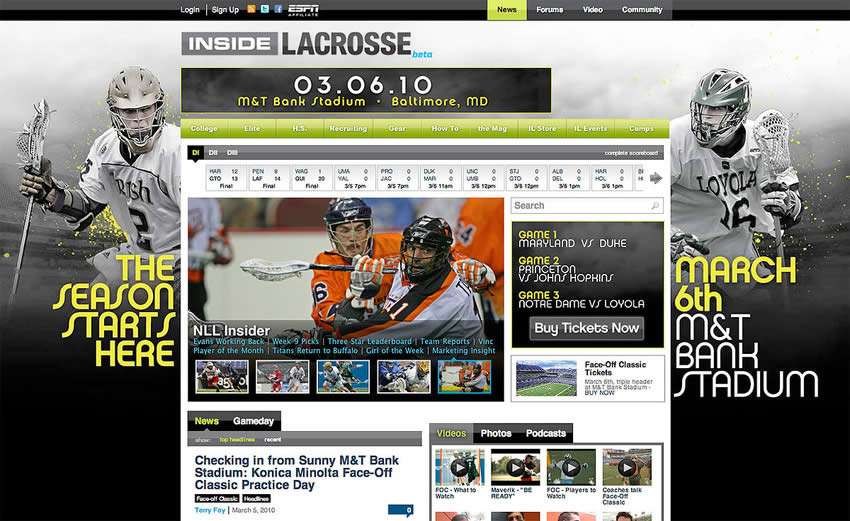Click the Login link
The height and width of the screenshot is (521, 850).
point(190,10)
